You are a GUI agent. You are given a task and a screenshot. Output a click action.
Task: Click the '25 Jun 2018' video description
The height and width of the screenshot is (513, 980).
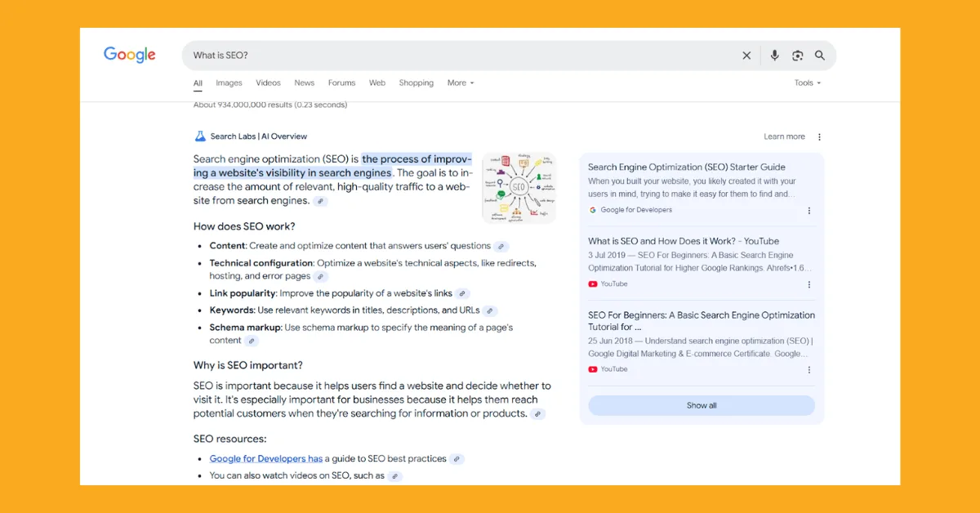point(701,347)
